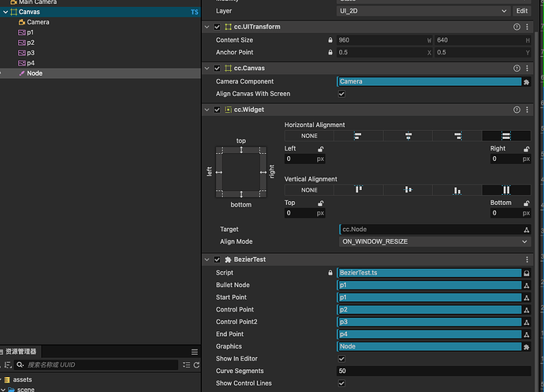Collapse the Canvas node in hierarchy
The image size is (544, 392).
tap(4, 13)
